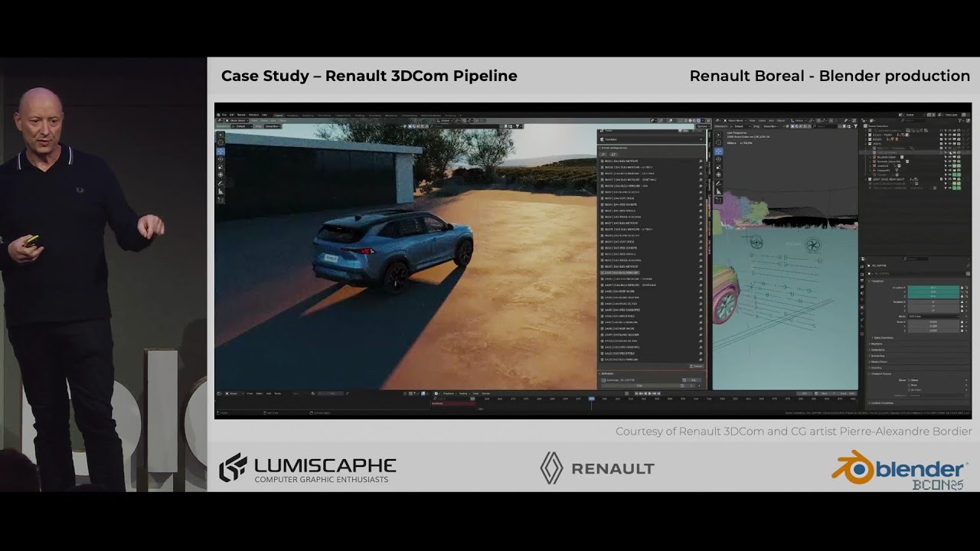Image resolution: width=980 pixels, height=551 pixels.
Task: Select the Rotate tool in left viewport
Action: [x=220, y=159]
